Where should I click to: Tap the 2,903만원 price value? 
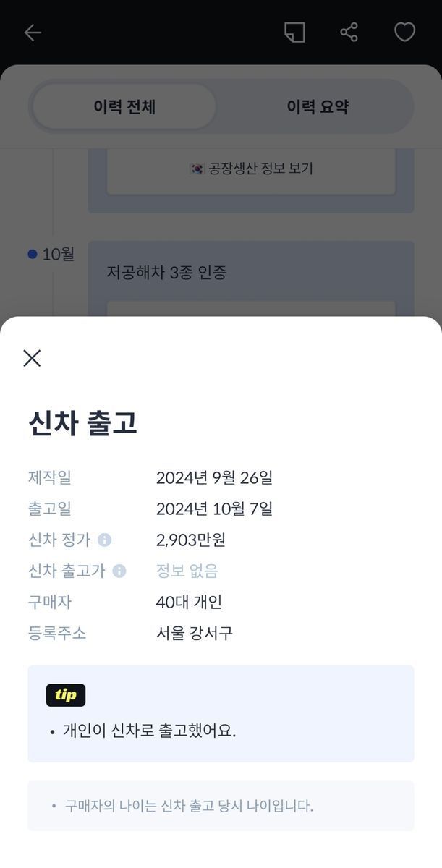point(191,540)
